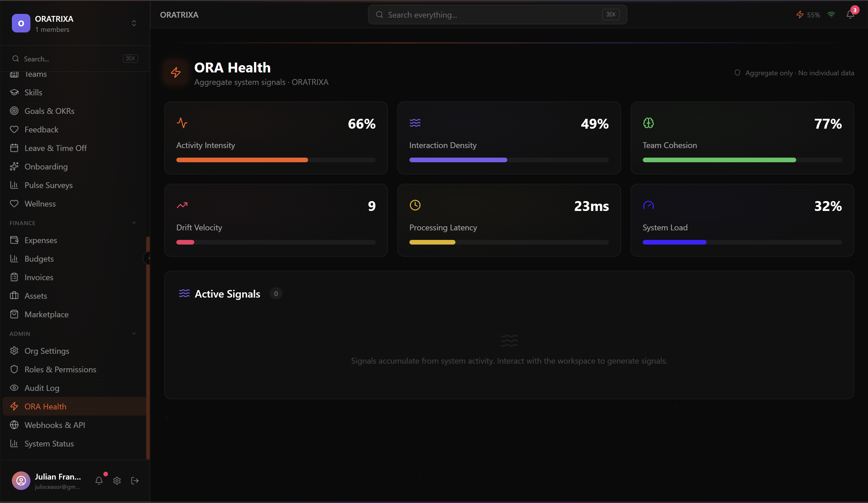Click the Onboarding sparkles icon
This screenshot has width=868, height=503.
pyautogui.click(x=14, y=167)
